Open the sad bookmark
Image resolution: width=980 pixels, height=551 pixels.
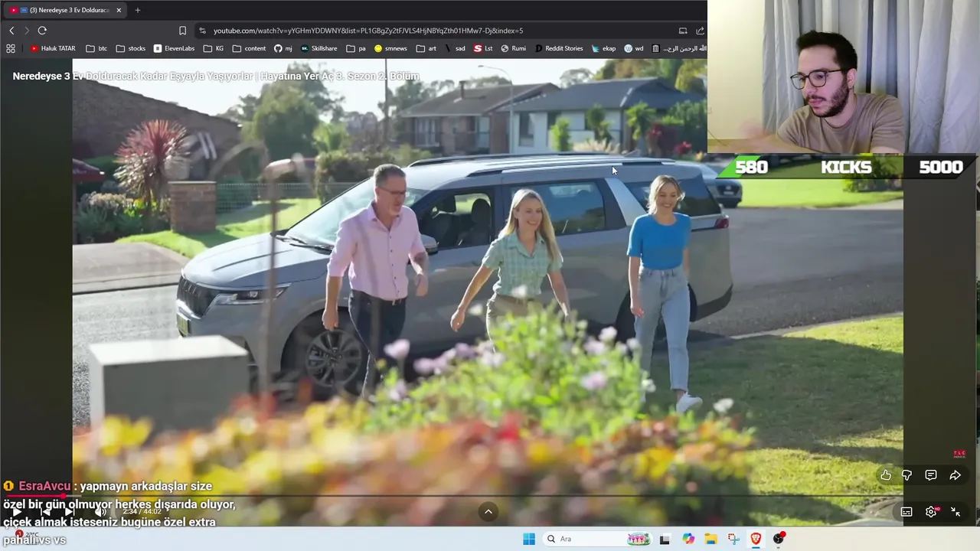tap(455, 48)
